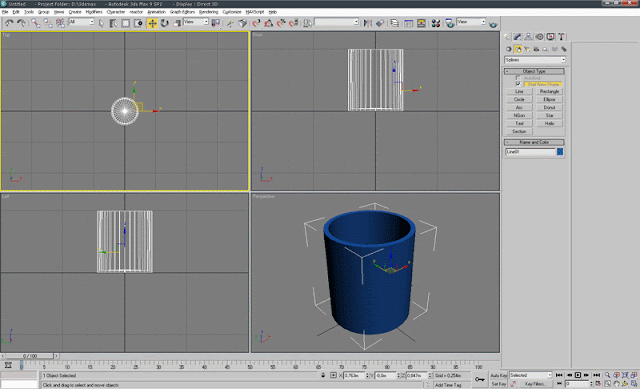Click the Undo arrow icon
Screen dimensions: 640x389
coord(9,23)
